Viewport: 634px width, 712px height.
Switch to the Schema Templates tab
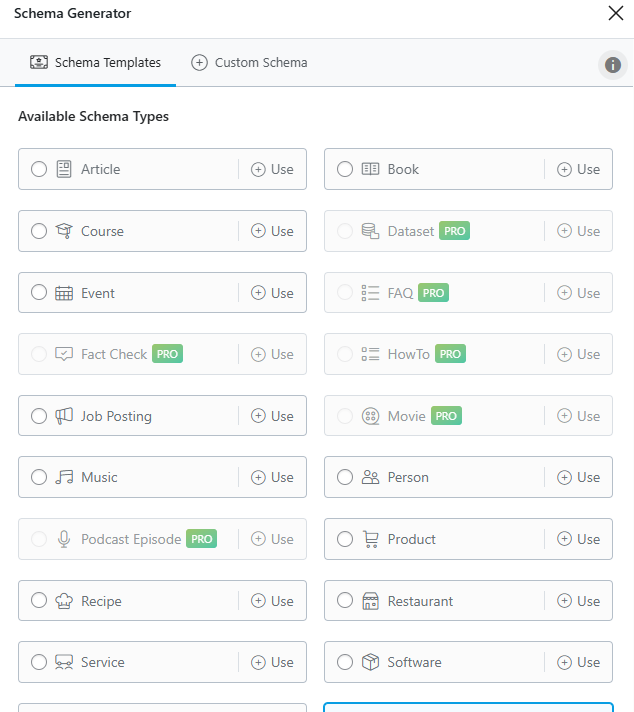(95, 63)
